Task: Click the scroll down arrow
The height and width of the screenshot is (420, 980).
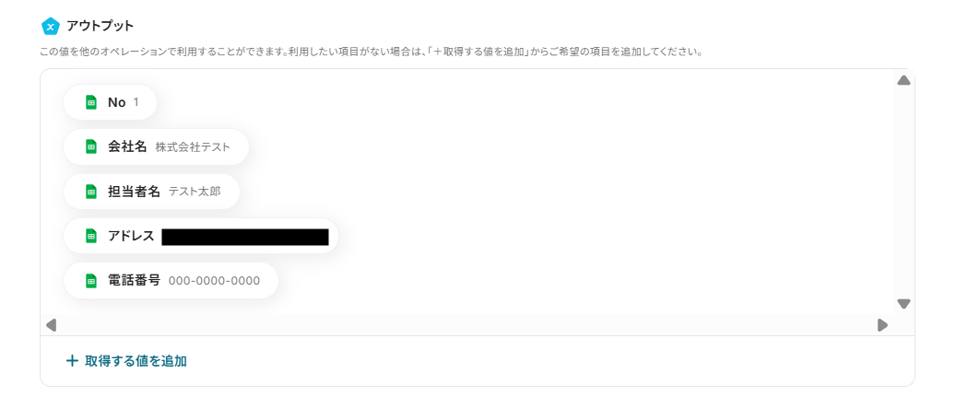Action: [x=903, y=304]
